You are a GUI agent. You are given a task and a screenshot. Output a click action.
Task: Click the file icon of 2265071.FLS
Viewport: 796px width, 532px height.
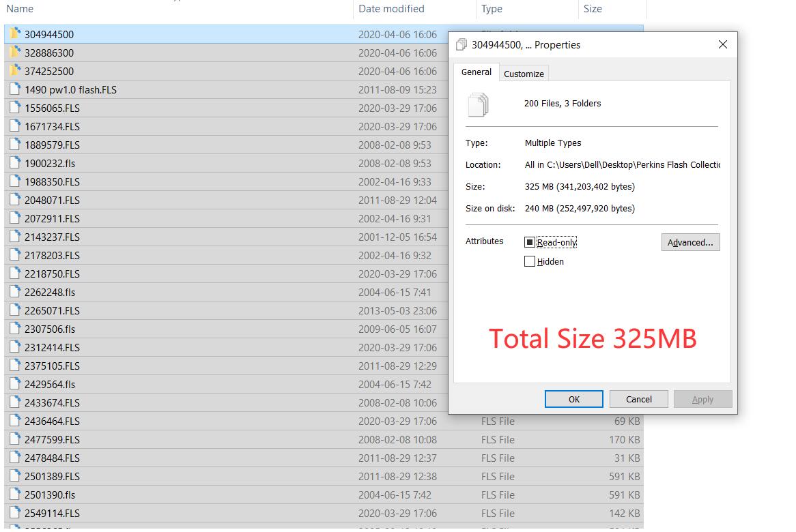[15, 310]
